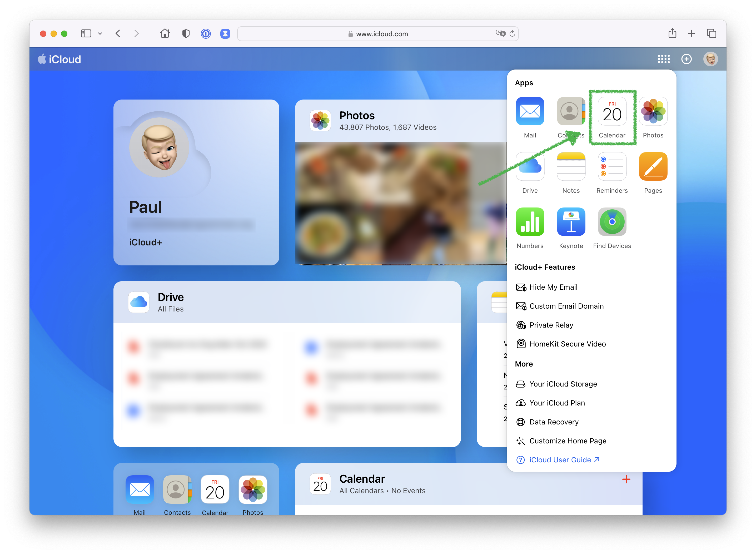Open the Photos tile header
The height and width of the screenshot is (554, 756).
(x=401, y=121)
